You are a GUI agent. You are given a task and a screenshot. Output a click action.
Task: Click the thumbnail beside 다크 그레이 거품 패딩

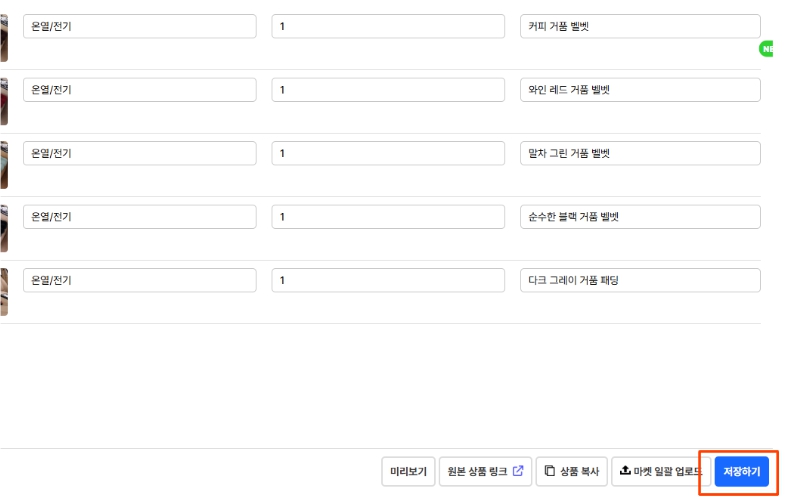[x=4, y=292]
